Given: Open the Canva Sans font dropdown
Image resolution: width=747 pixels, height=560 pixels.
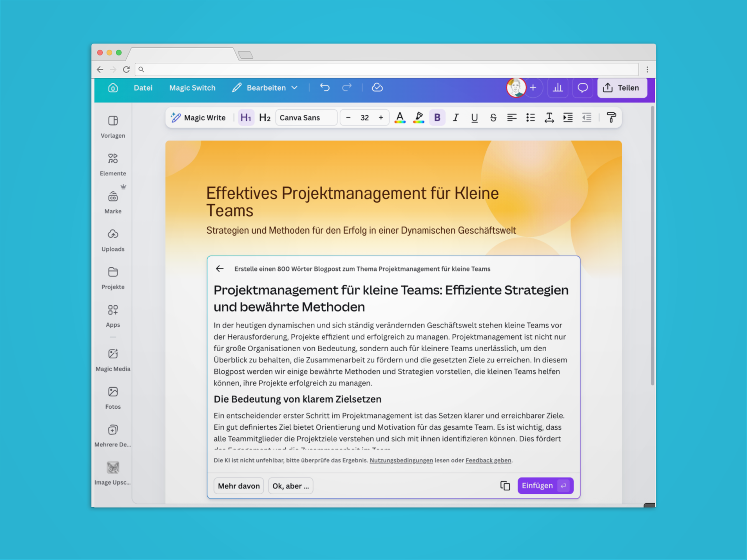Looking at the screenshot, I should click(306, 117).
